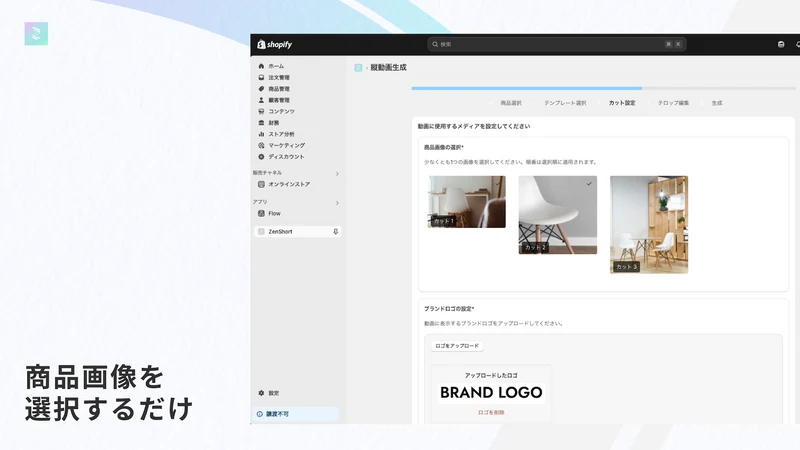Expand the アプリ section chevron
This screenshot has width=800, height=450.
[337, 203]
